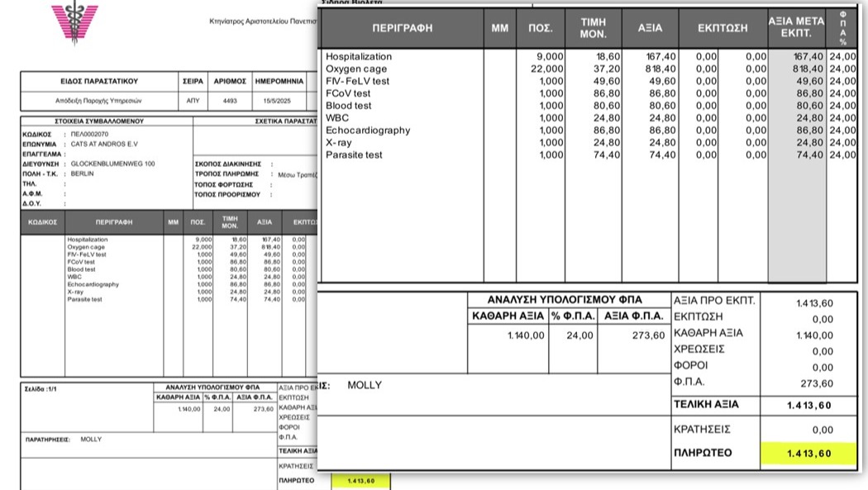Image resolution: width=868 pixels, height=490 pixels.
Task: Click the "WBC" description in the enlarged table
Action: 337,118
